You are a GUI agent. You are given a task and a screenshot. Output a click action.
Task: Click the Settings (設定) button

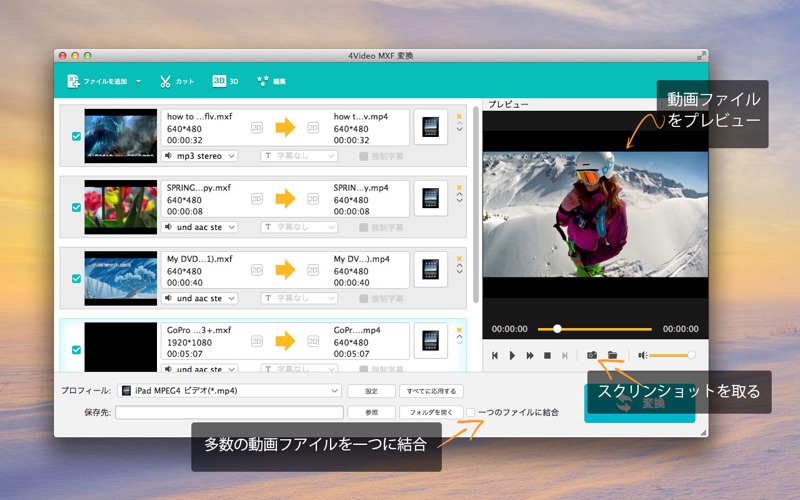(371, 391)
